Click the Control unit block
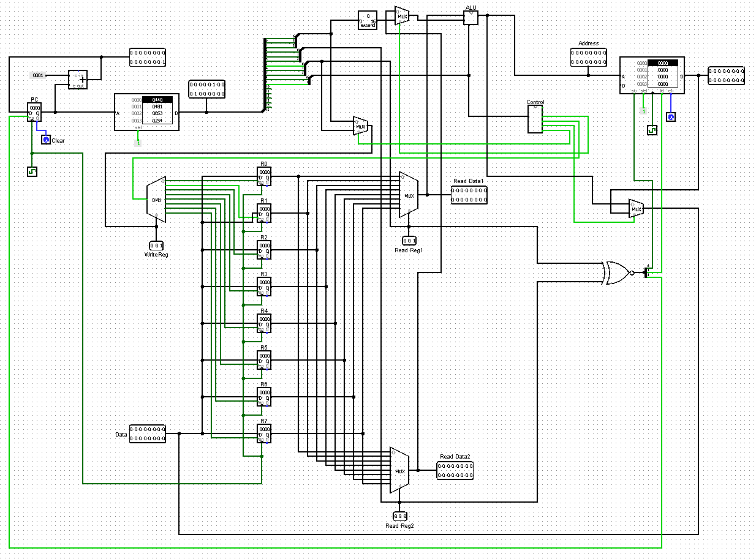The image size is (756, 559). click(x=535, y=119)
